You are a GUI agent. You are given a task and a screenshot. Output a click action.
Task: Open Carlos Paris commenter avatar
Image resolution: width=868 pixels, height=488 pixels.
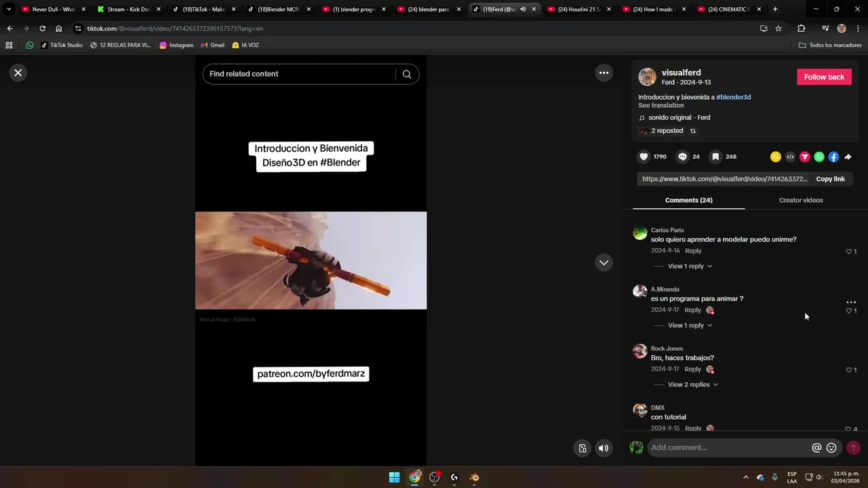(639, 233)
